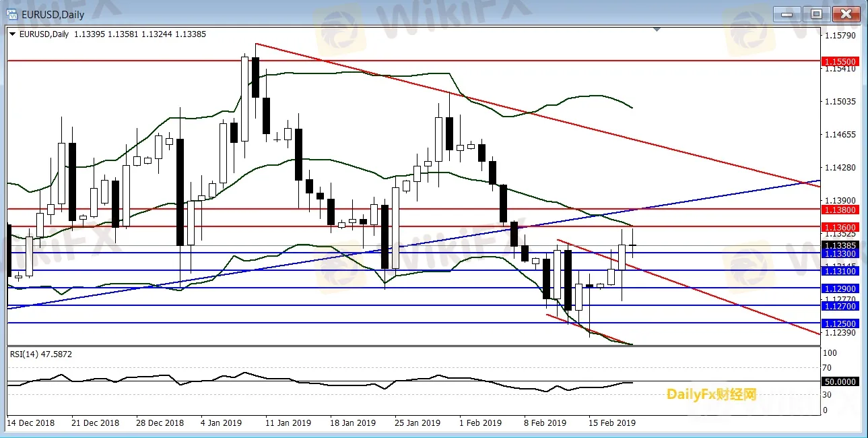
Task: Minimize the EURUSD chart window
Action: coord(787,13)
